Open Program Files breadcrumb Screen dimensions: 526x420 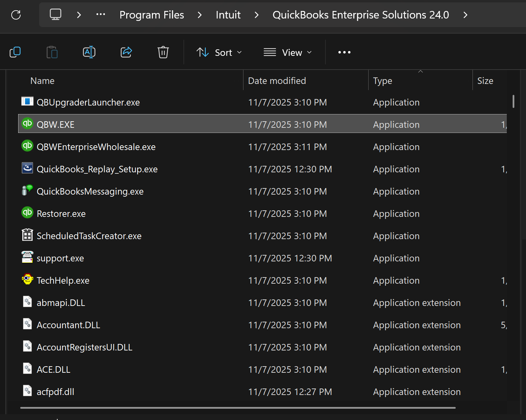click(x=152, y=15)
